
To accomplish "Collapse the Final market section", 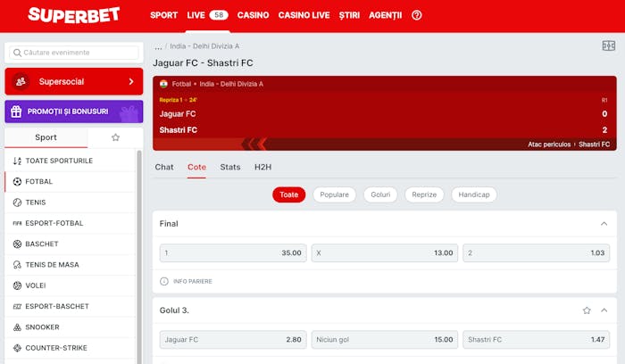I will click(x=604, y=223).
